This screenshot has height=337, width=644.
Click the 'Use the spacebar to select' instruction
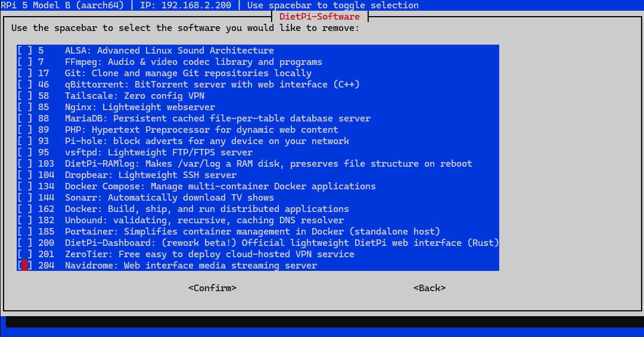(x=185, y=28)
